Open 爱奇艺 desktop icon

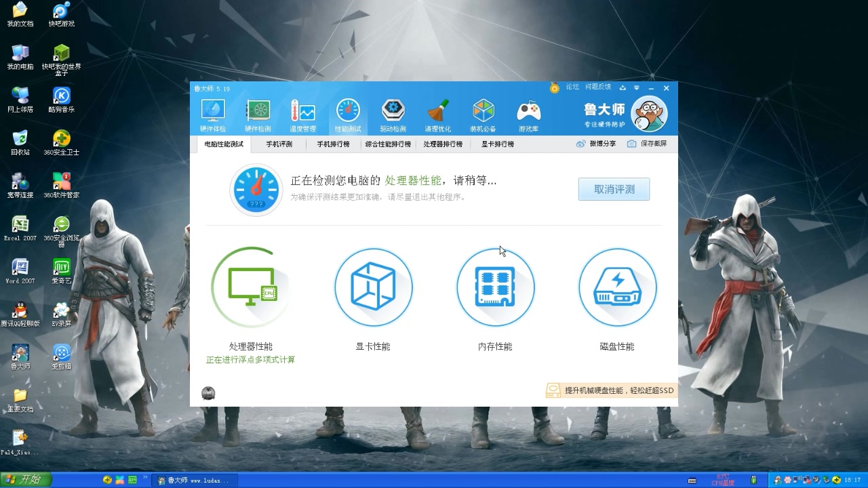(x=62, y=271)
